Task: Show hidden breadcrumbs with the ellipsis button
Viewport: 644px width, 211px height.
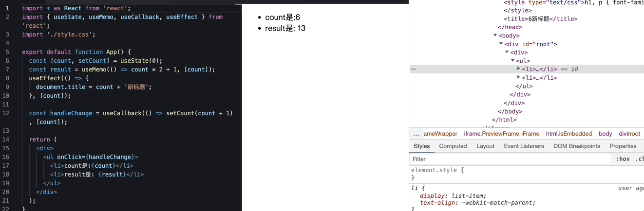Action: (x=416, y=134)
